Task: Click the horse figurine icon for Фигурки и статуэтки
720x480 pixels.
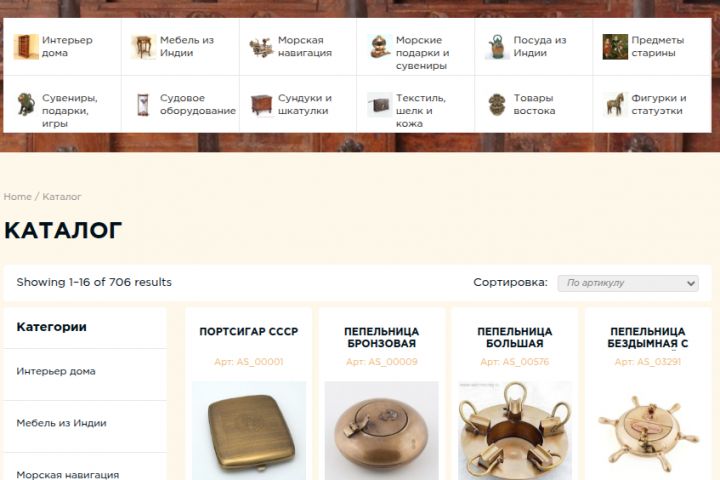Action: (615, 105)
